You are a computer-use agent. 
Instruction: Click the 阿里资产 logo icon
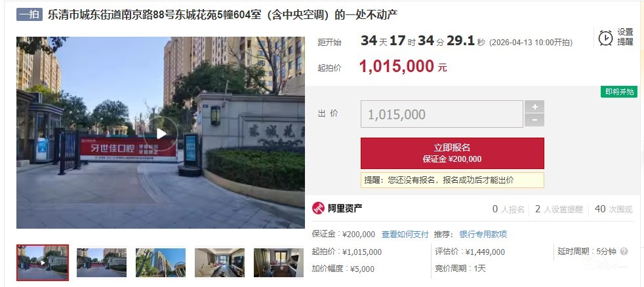click(x=318, y=208)
